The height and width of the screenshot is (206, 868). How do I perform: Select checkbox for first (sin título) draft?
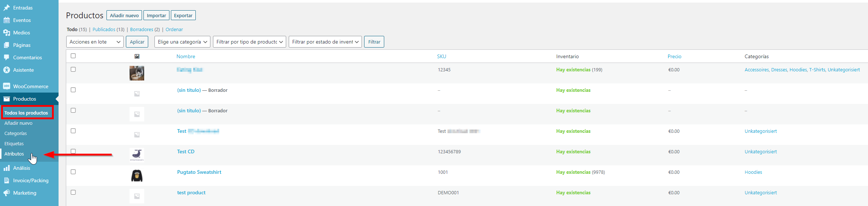pos(73,90)
